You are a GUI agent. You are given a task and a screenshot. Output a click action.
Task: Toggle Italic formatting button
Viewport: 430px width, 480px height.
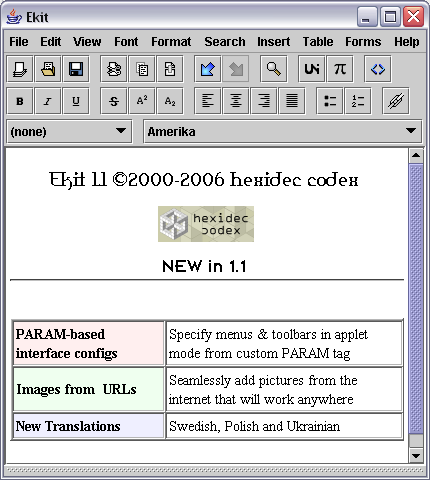coord(48,101)
